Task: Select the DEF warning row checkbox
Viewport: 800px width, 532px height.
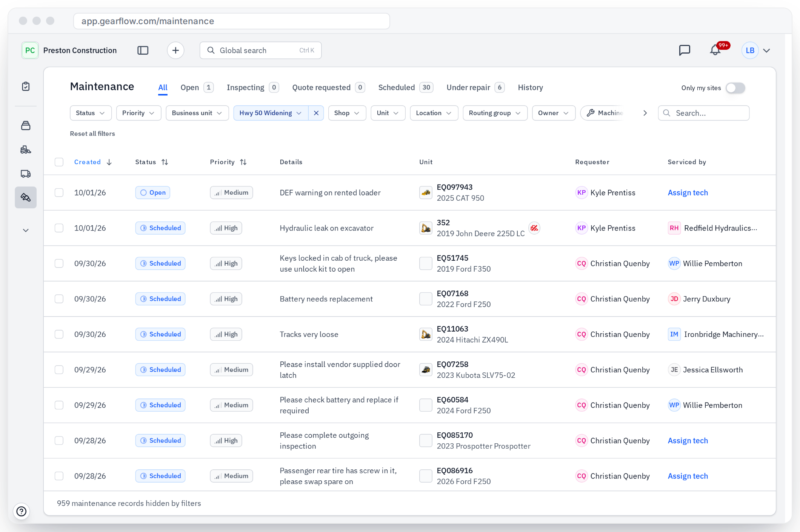Action: [x=59, y=192]
